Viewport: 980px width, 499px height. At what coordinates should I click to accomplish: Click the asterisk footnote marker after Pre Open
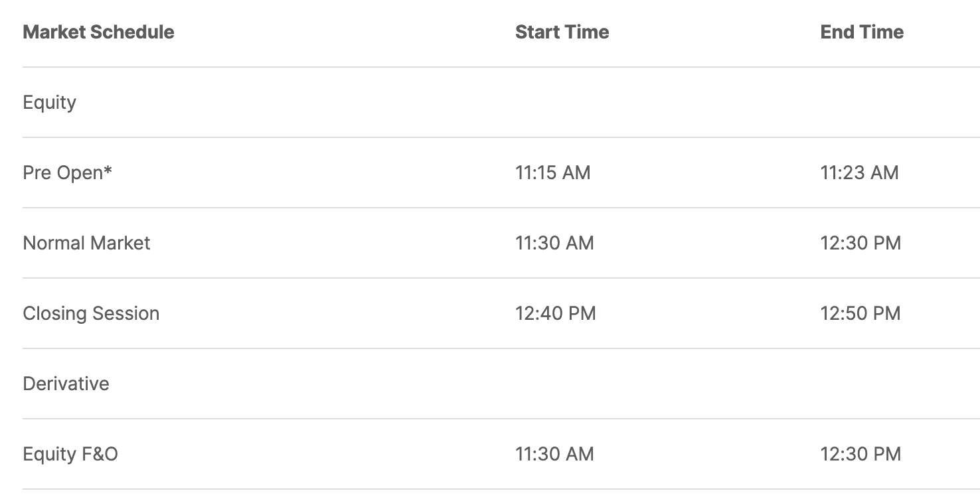coord(108,171)
